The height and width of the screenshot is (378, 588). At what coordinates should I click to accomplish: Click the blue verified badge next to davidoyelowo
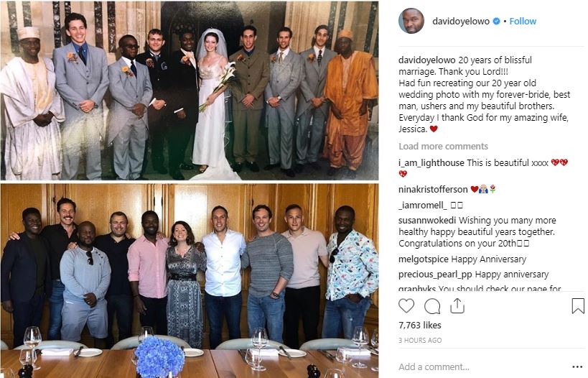[x=496, y=22]
